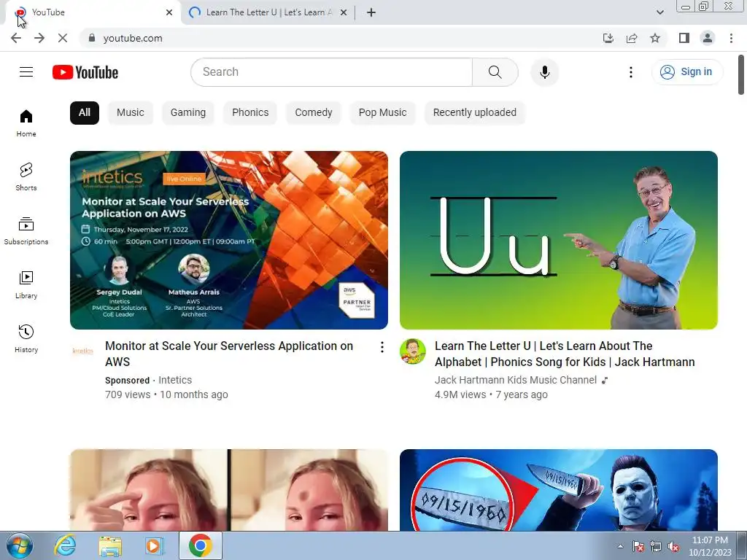747x560 pixels.
Task: Select the YouTube browser tab
Action: (x=93, y=12)
